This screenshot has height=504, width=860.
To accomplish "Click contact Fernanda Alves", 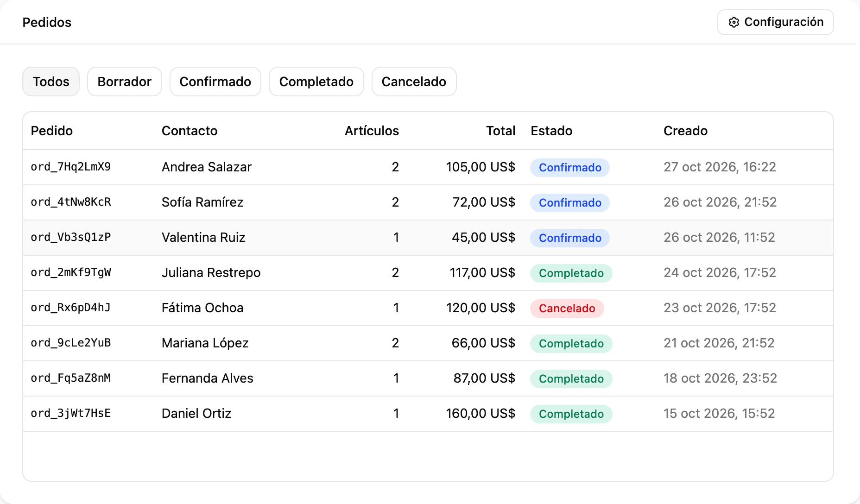I will 208,378.
